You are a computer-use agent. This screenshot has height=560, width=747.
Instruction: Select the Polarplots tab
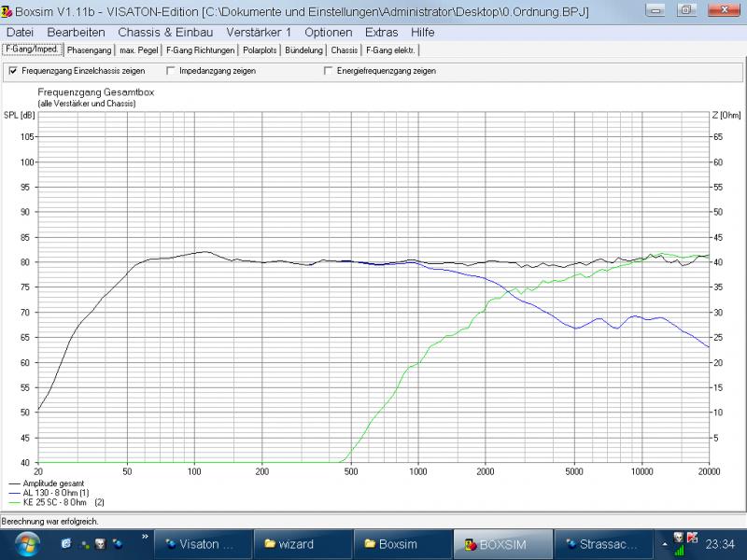pyautogui.click(x=261, y=49)
